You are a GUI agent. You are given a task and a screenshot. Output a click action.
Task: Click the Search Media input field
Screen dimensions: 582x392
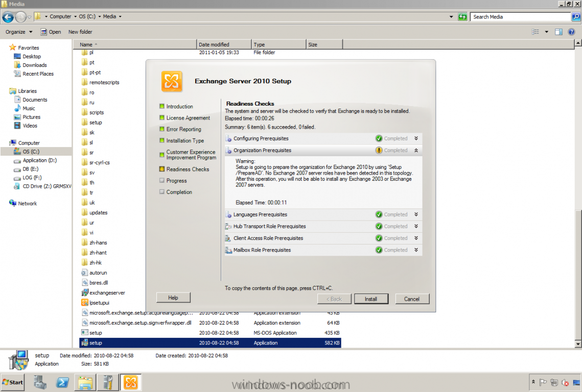point(521,17)
